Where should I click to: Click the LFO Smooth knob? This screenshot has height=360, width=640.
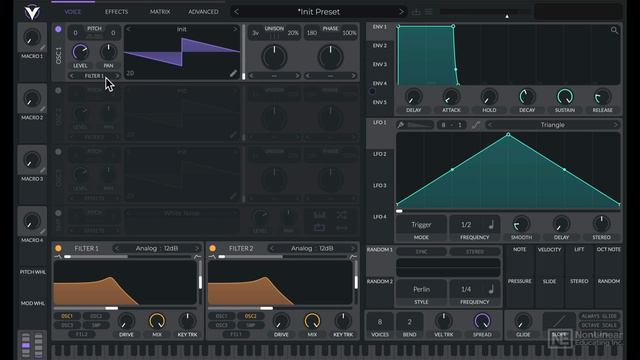(x=521, y=224)
